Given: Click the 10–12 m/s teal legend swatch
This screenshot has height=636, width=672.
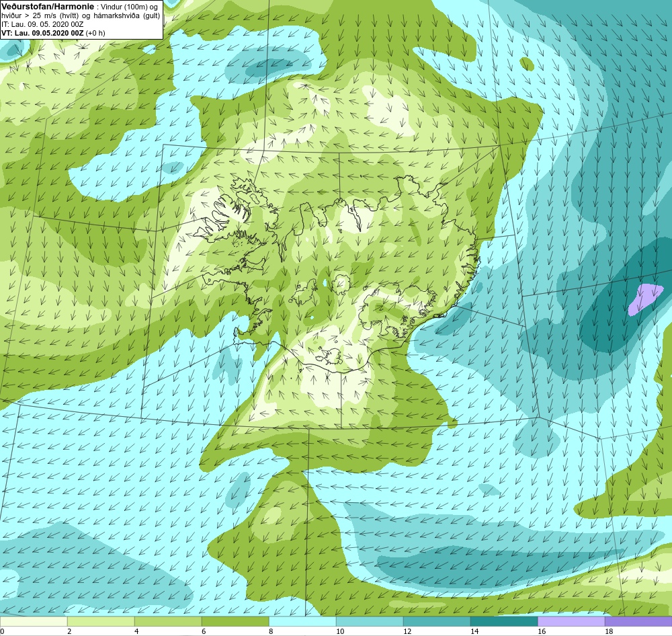Looking at the screenshot, I should coord(370,621).
